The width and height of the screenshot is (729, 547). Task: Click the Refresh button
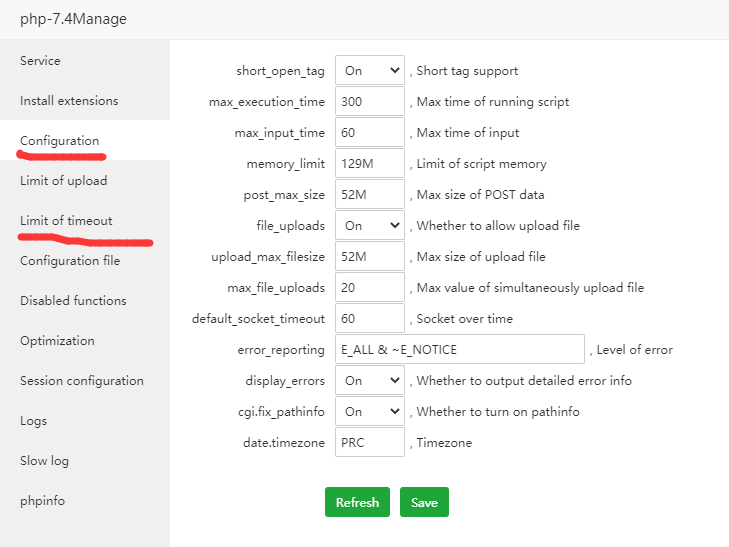tap(357, 502)
